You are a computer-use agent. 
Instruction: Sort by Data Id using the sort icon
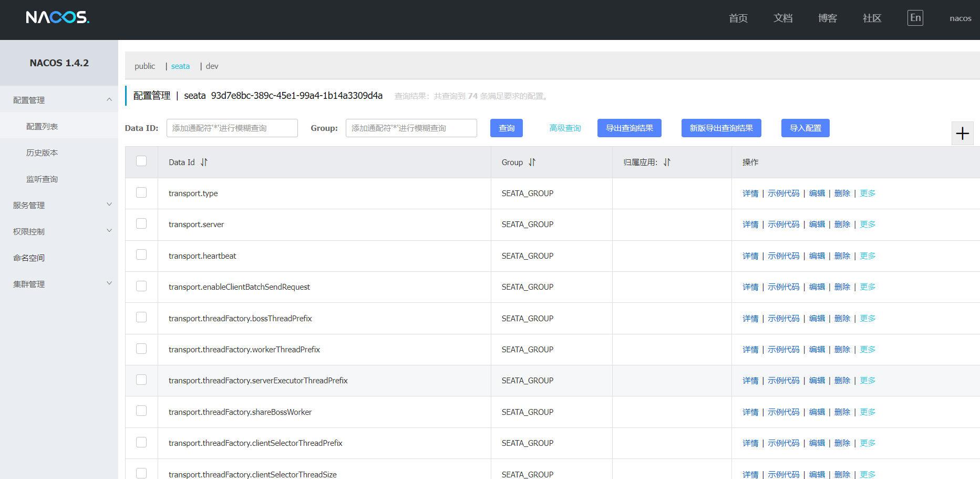coord(204,162)
